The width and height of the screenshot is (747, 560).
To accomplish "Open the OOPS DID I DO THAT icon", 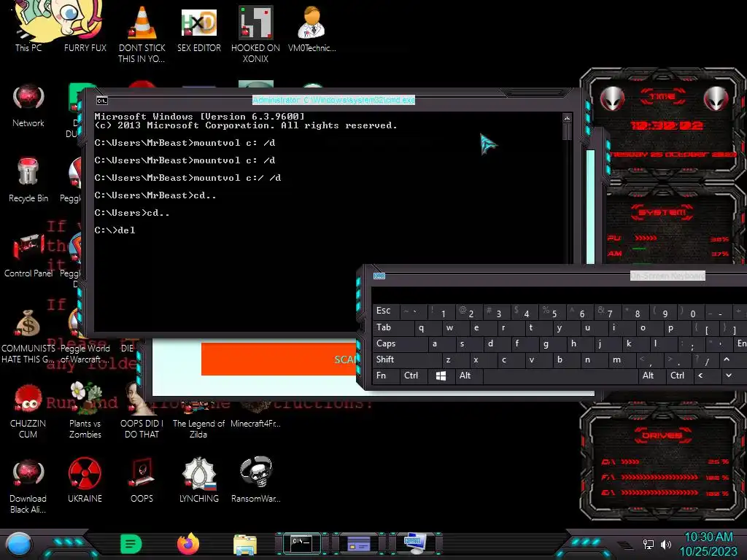I will [142, 411].
